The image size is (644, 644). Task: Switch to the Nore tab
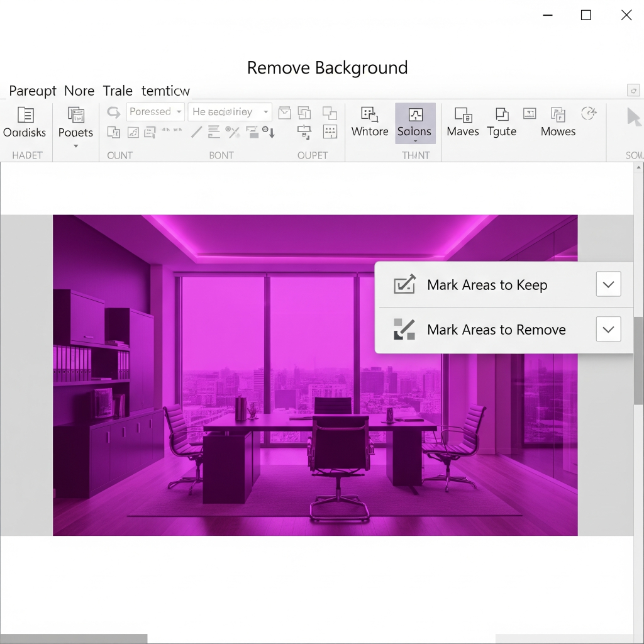click(x=79, y=91)
